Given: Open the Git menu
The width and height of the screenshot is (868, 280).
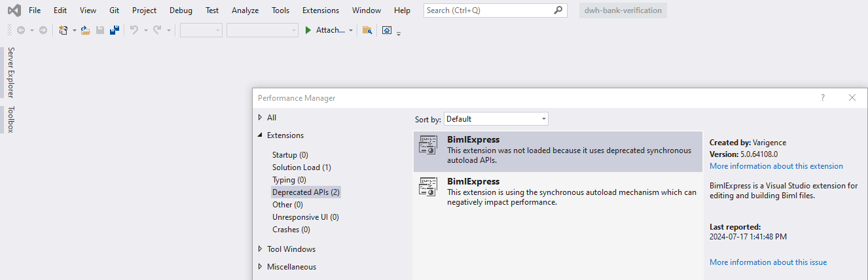Looking at the screenshot, I should pyautogui.click(x=113, y=10).
